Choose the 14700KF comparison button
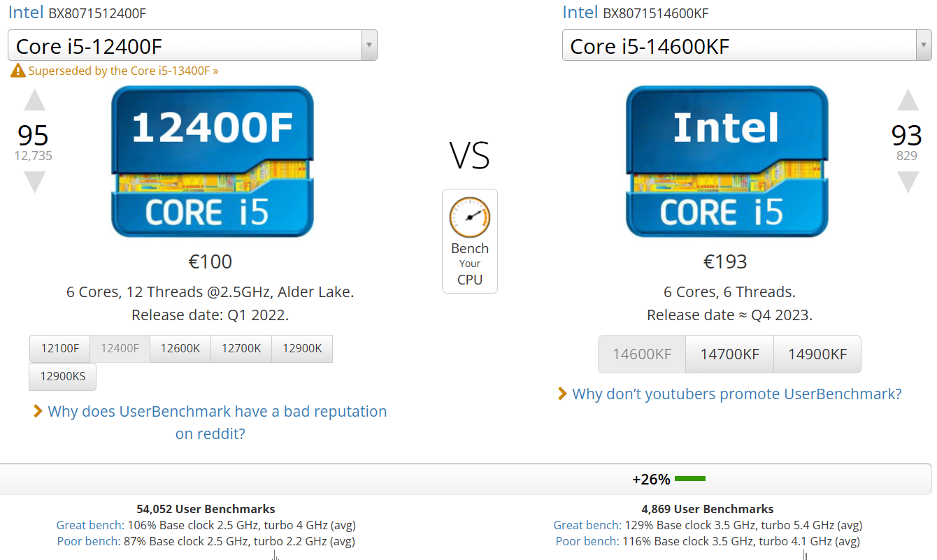Image resolution: width=937 pixels, height=560 pixels. [729, 354]
